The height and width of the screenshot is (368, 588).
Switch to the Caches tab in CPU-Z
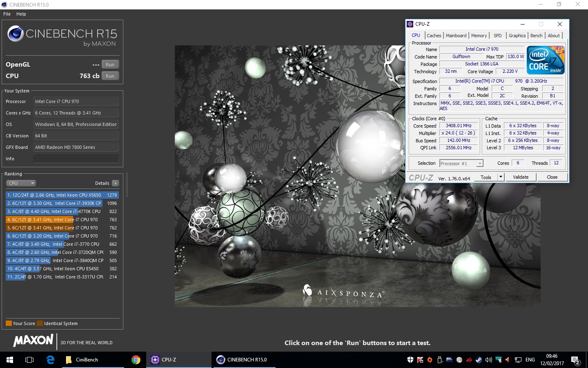(434, 36)
